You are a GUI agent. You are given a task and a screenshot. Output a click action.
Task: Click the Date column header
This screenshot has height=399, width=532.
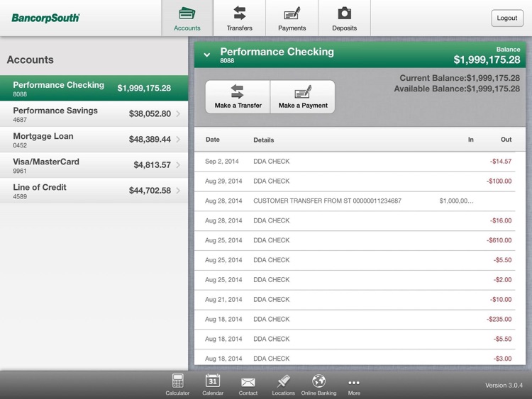click(212, 140)
